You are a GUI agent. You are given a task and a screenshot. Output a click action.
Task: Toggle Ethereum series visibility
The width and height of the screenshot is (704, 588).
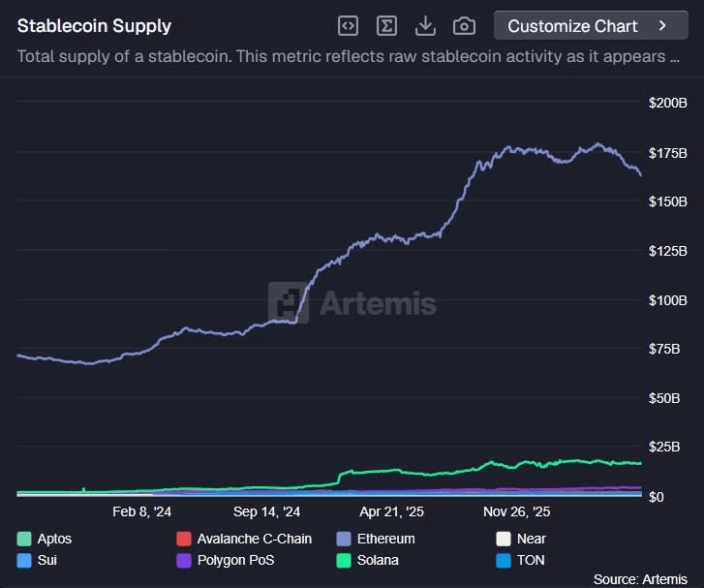[x=376, y=539]
